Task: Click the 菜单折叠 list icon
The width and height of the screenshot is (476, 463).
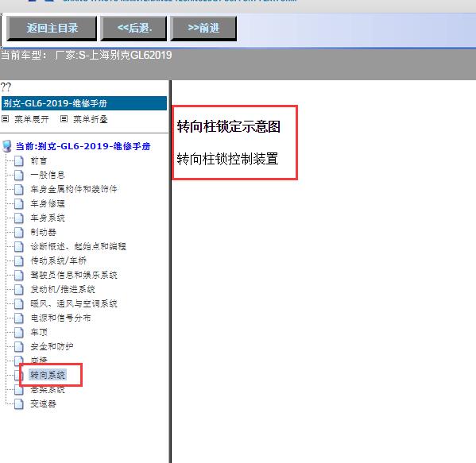Action: tap(64, 119)
